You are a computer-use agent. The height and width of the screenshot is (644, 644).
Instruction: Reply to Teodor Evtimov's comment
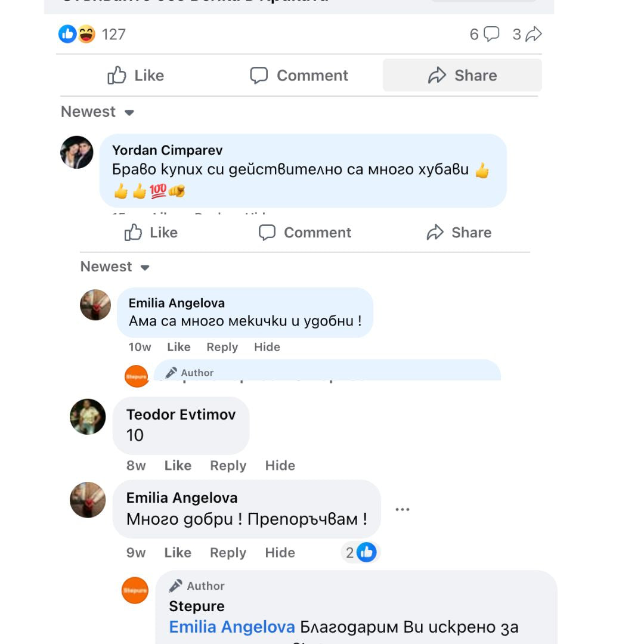pos(227,465)
